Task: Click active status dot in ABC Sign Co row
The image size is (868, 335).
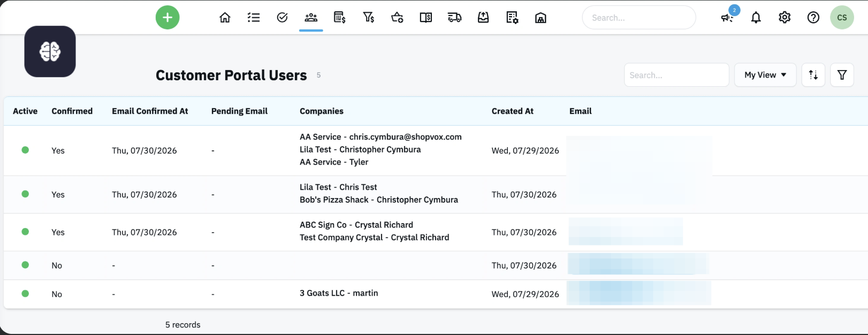Action: (25, 232)
